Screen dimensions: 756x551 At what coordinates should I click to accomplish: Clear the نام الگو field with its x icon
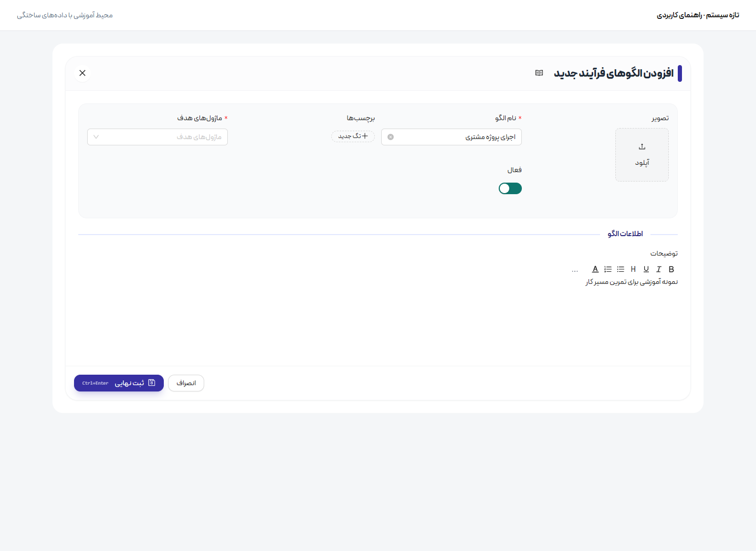click(391, 137)
